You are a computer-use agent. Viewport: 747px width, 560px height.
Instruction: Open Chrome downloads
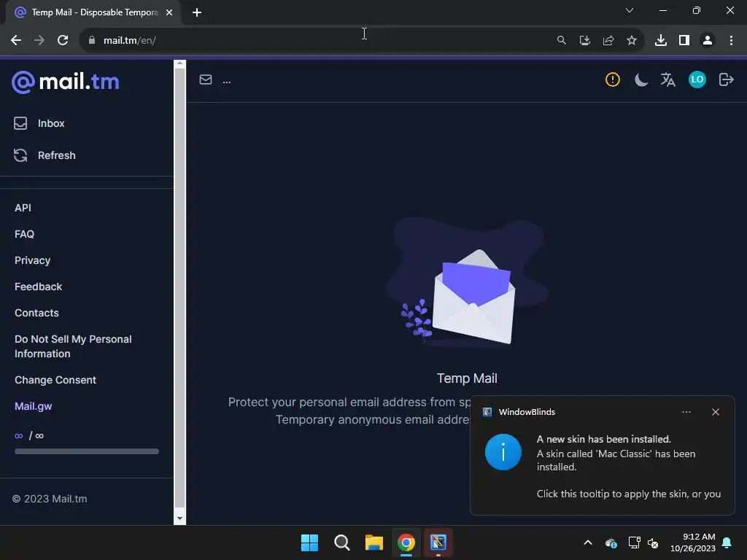(x=661, y=41)
